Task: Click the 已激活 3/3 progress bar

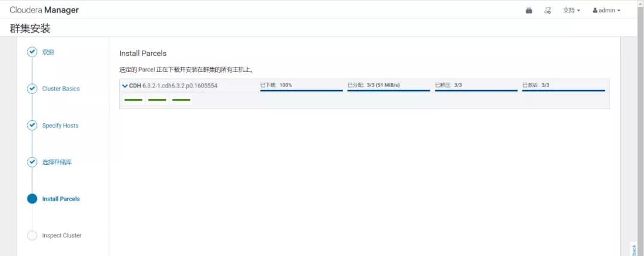Action: tap(563, 90)
